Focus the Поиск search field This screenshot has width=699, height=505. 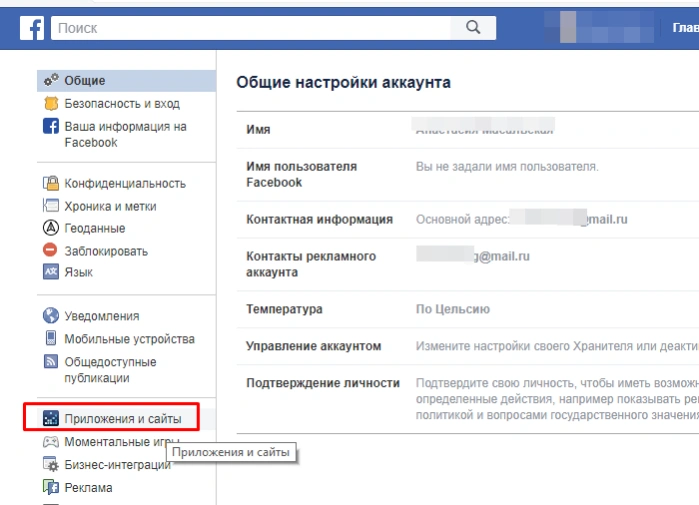pos(251,28)
